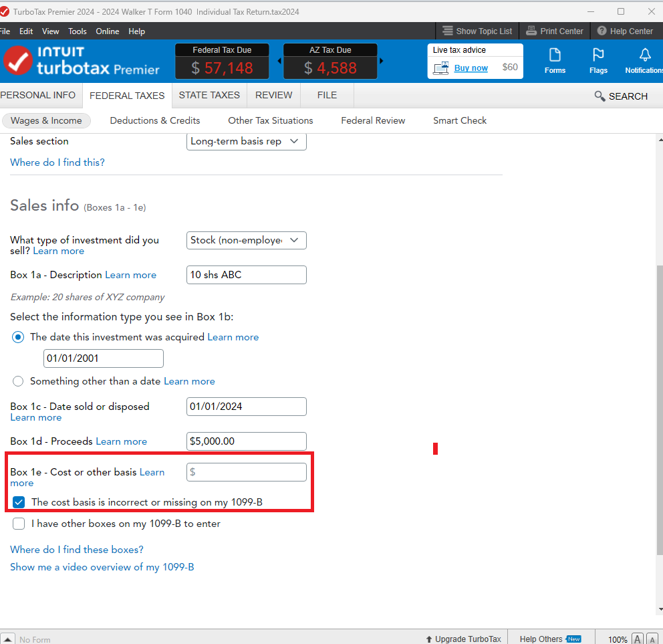Click the Upgrade TurboTax arrow button

point(463,639)
